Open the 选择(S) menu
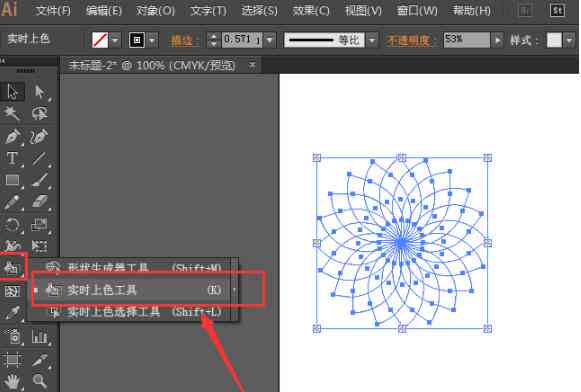The image size is (581, 392). pyautogui.click(x=259, y=10)
